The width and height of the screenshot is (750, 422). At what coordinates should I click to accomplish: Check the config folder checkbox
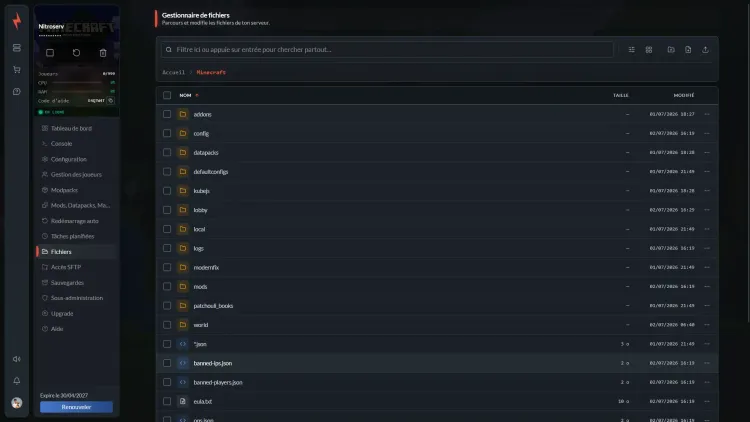tap(167, 133)
